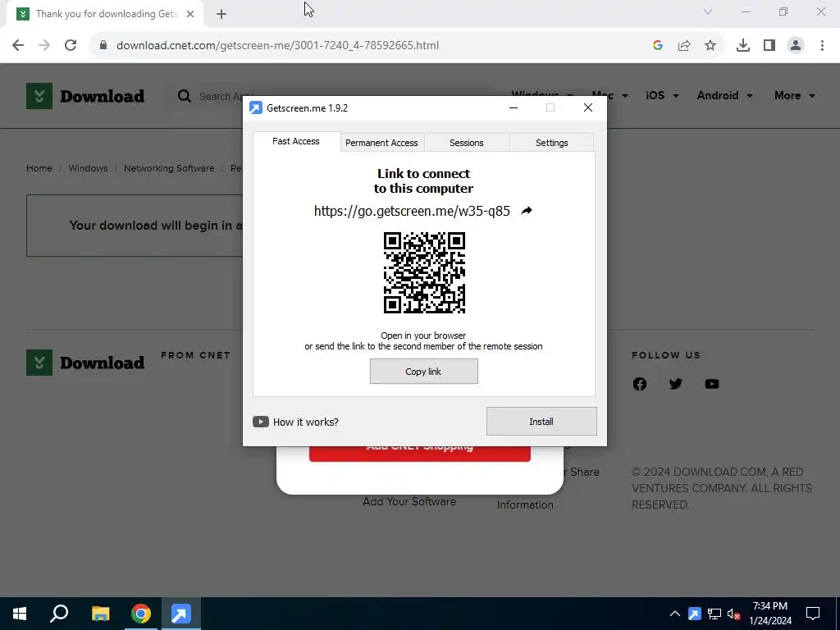Reload the CNET download page
This screenshot has width=840, height=630.
71,46
